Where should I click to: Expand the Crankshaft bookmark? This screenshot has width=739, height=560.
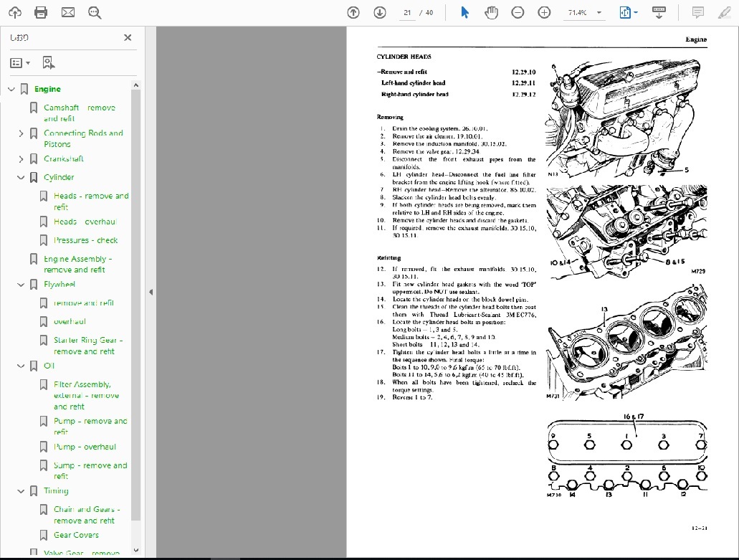click(x=21, y=159)
